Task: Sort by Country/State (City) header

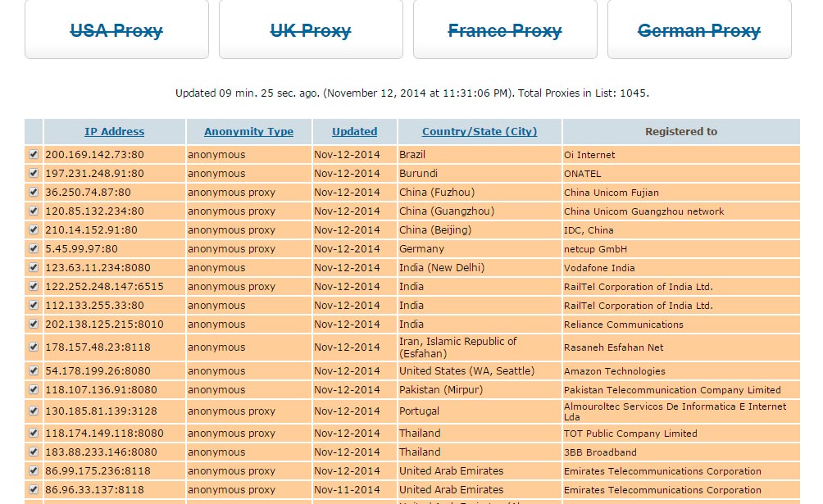Action: (480, 132)
